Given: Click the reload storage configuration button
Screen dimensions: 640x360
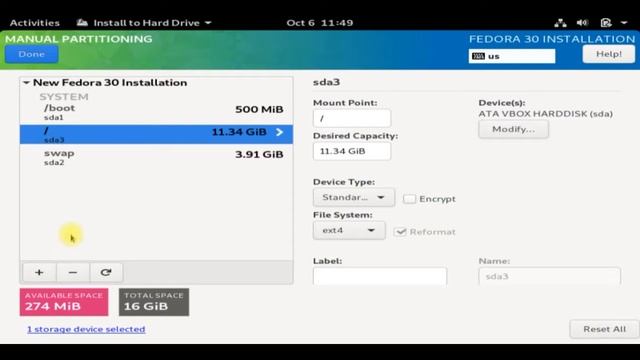Looking at the screenshot, I should coord(106,272).
